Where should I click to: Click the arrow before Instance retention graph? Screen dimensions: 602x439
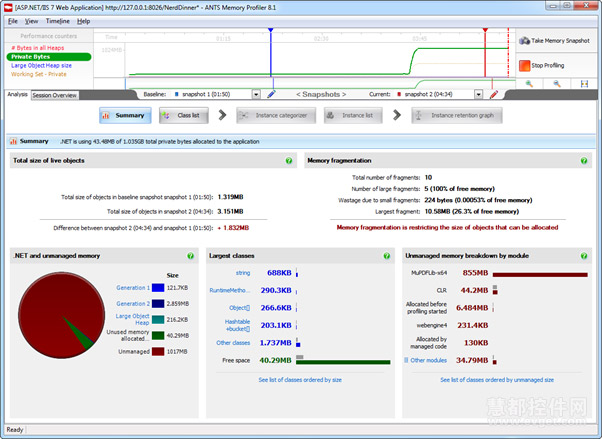397,115
